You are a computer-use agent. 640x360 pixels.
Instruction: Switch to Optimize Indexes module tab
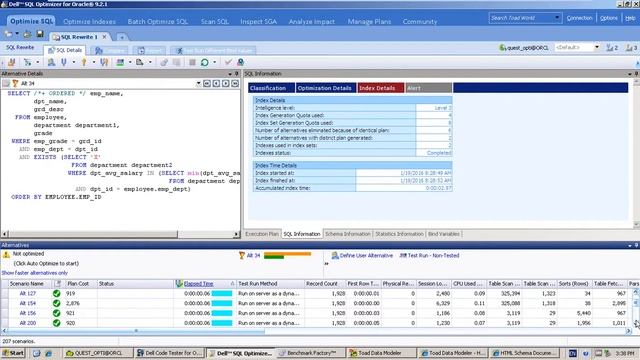89,22
